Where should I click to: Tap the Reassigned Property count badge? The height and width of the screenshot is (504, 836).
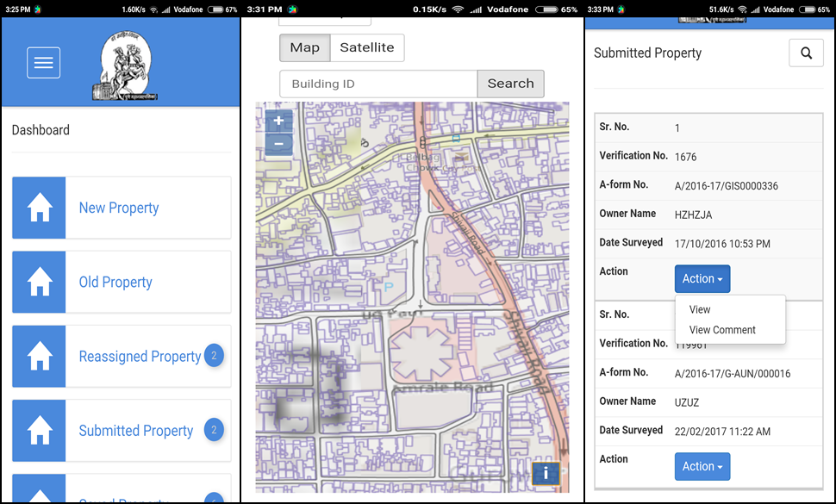[214, 355]
